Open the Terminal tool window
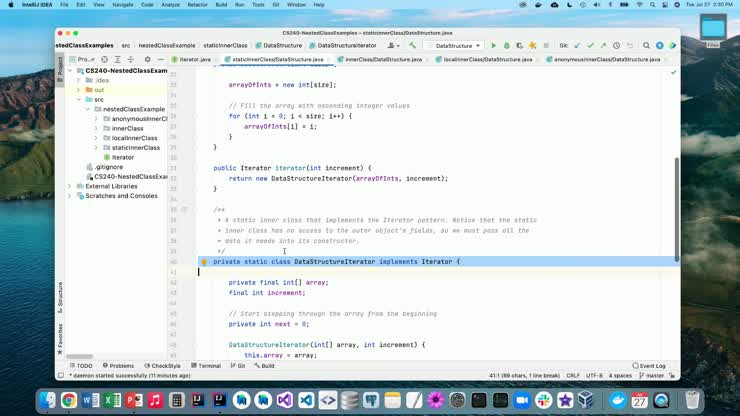 click(206, 366)
